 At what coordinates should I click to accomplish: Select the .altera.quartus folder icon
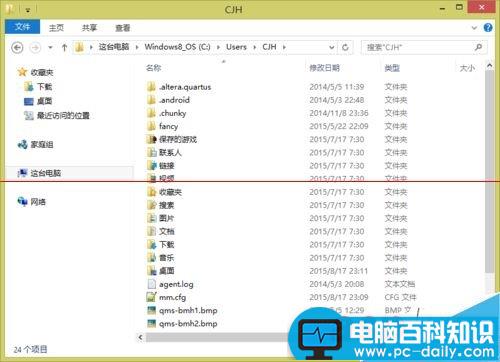coord(151,87)
